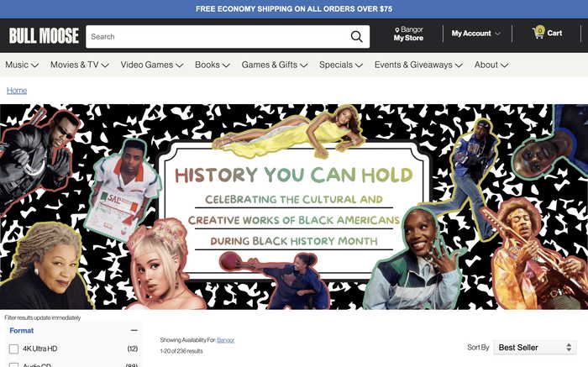Open the Sort By Best Seller dropdown

pyautogui.click(x=533, y=347)
